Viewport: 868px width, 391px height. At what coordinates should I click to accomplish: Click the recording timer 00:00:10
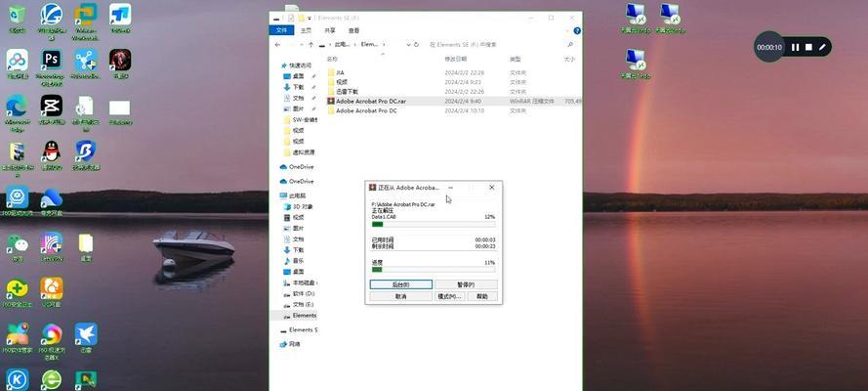(769, 48)
